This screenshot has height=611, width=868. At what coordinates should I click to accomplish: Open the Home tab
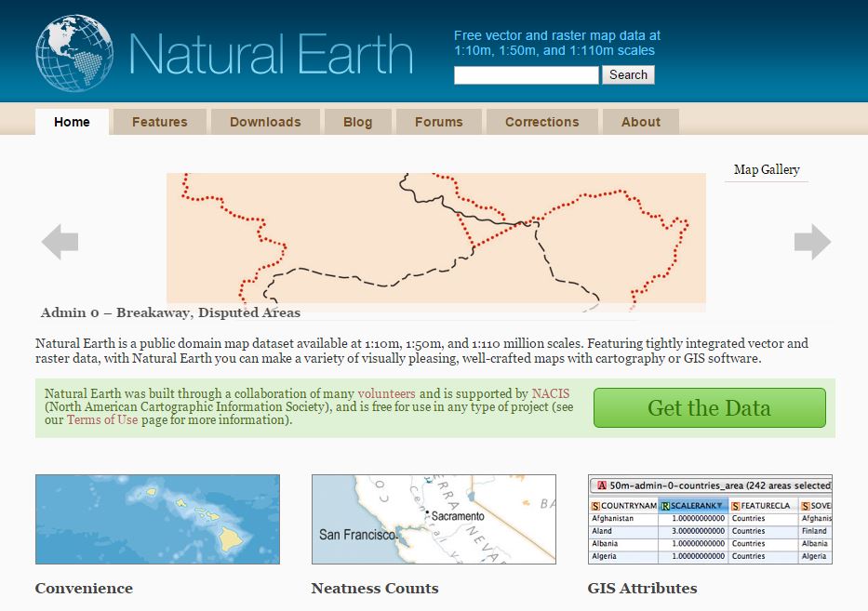click(x=72, y=122)
